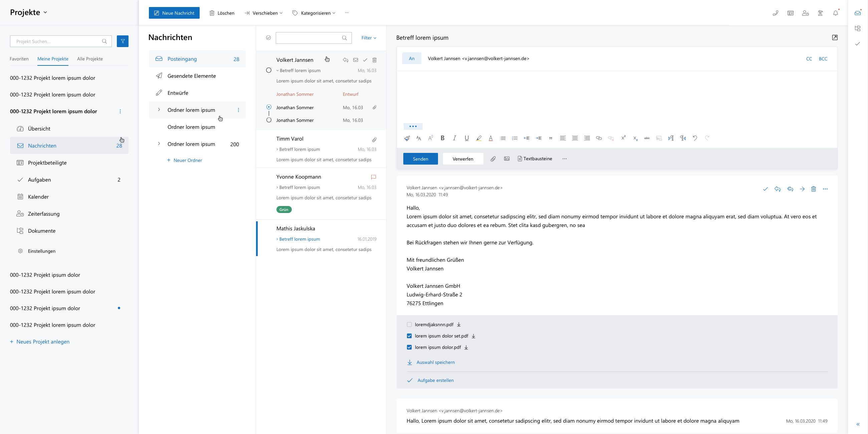Expand hovered Ordner lorem ipsum folder
The image size is (868, 434).
coord(159,110)
